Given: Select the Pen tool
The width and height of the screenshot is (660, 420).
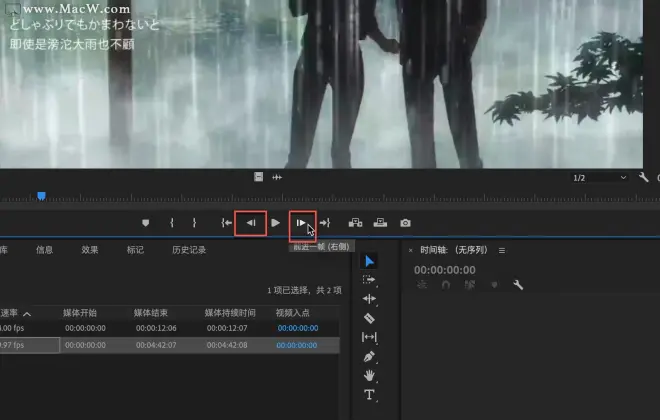Looking at the screenshot, I should click(369, 356).
